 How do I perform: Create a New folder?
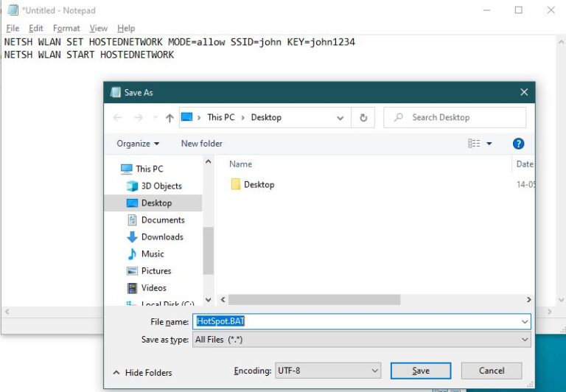[202, 143]
